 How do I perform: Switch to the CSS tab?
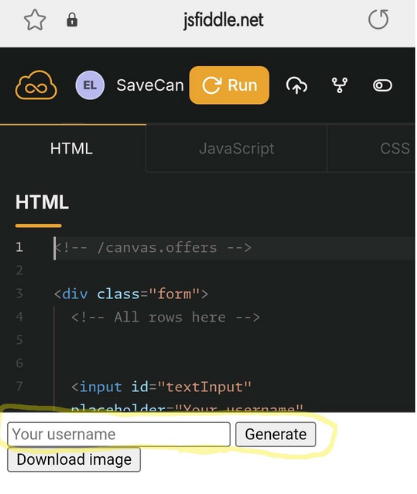click(x=395, y=149)
